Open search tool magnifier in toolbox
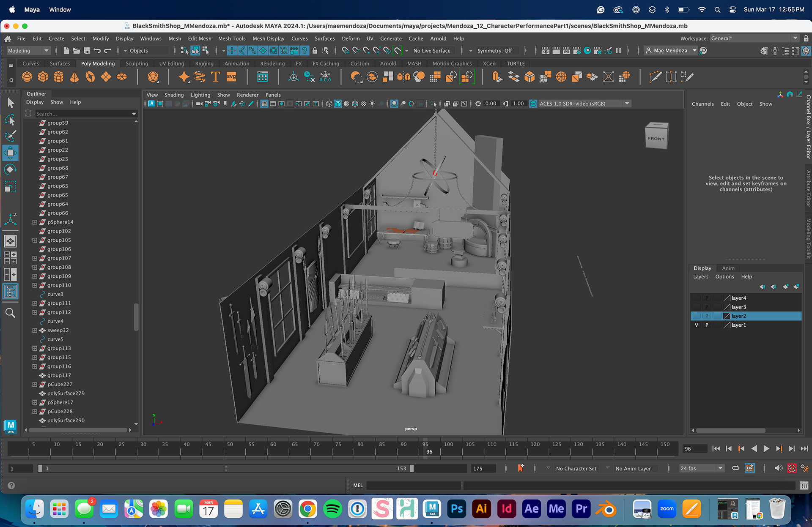Image resolution: width=812 pixels, height=527 pixels. (x=10, y=313)
